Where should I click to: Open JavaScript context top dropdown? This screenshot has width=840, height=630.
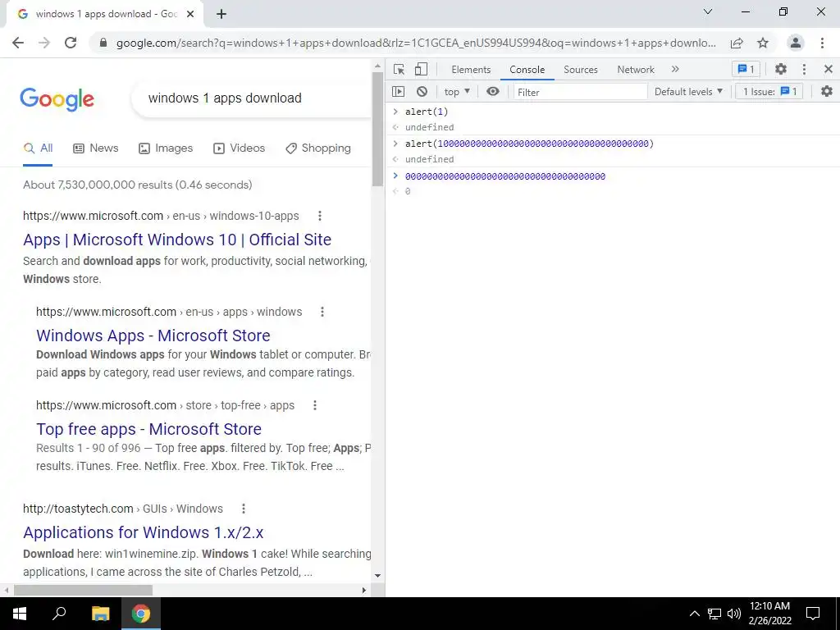tap(457, 92)
